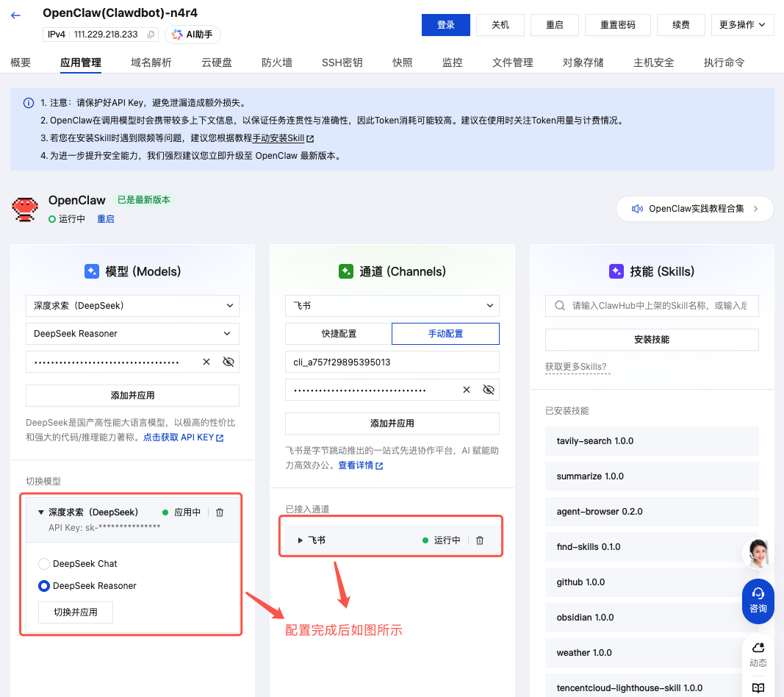Switch to the 防火墙 tab
The image size is (784, 697).
point(277,62)
